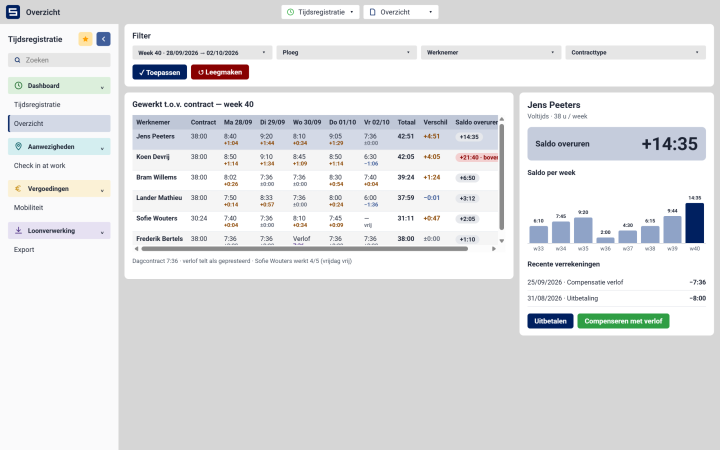
Task: Click the Uitbetalen button
Action: click(550, 321)
